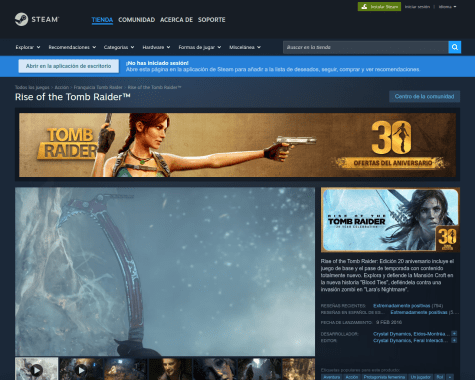
Task: Expand the Hardware menu
Action: coord(156,47)
